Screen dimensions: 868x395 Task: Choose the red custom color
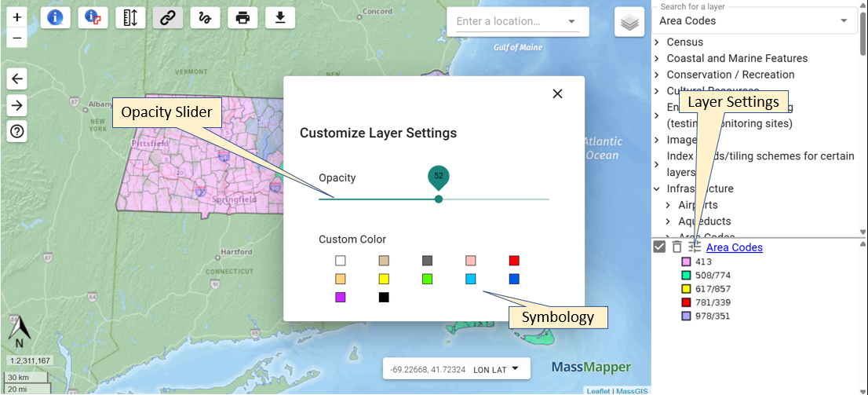tap(514, 261)
